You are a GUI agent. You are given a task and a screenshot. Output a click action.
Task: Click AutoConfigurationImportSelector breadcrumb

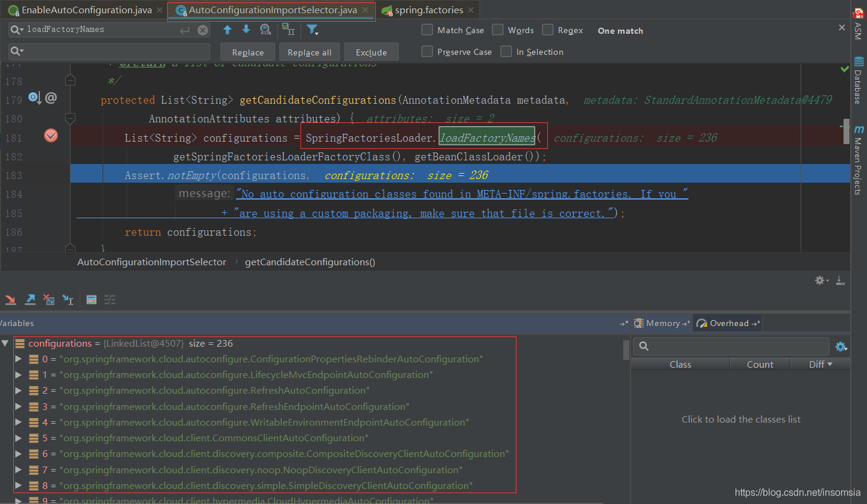[x=151, y=262]
